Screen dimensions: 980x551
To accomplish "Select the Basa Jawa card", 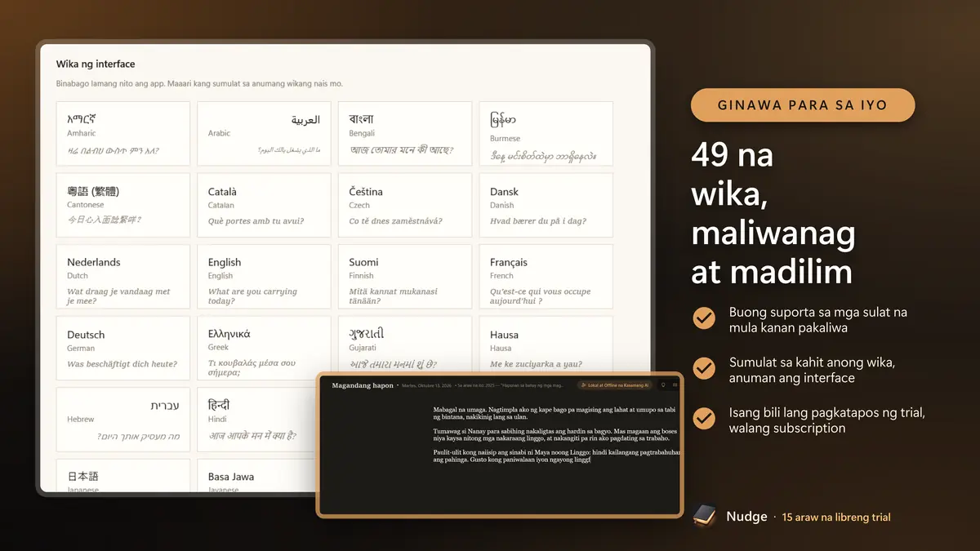I will pyautogui.click(x=258, y=476).
